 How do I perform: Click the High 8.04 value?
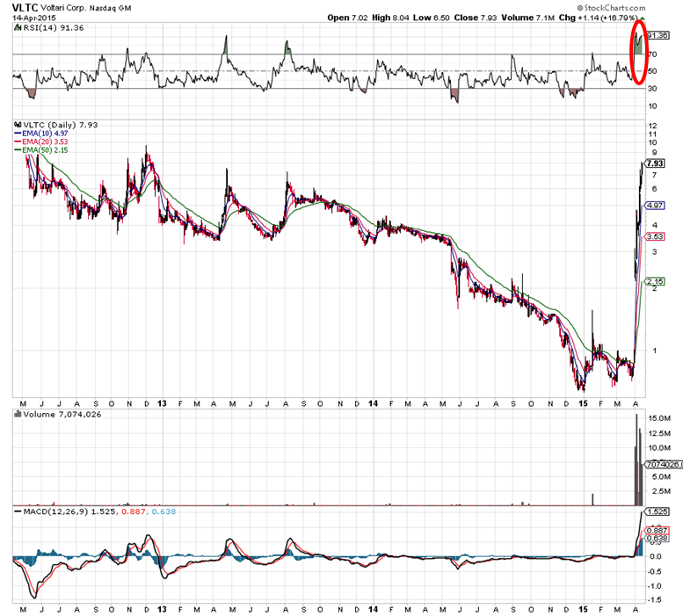[390, 18]
